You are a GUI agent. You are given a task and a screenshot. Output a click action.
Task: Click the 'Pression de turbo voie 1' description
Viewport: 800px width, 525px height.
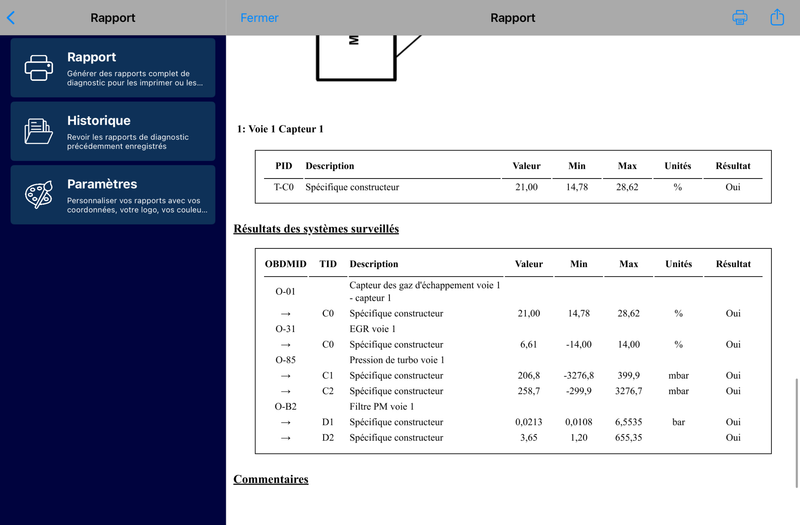397,360
